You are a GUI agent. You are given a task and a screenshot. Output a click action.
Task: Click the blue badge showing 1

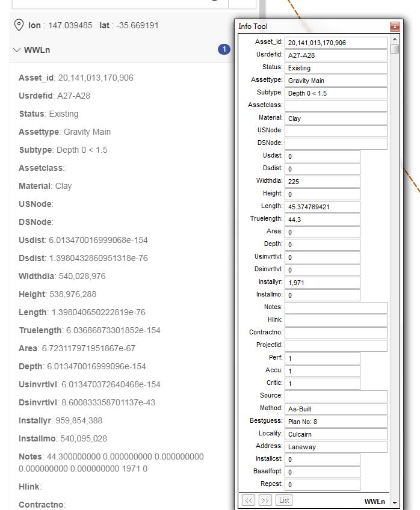pos(224,49)
